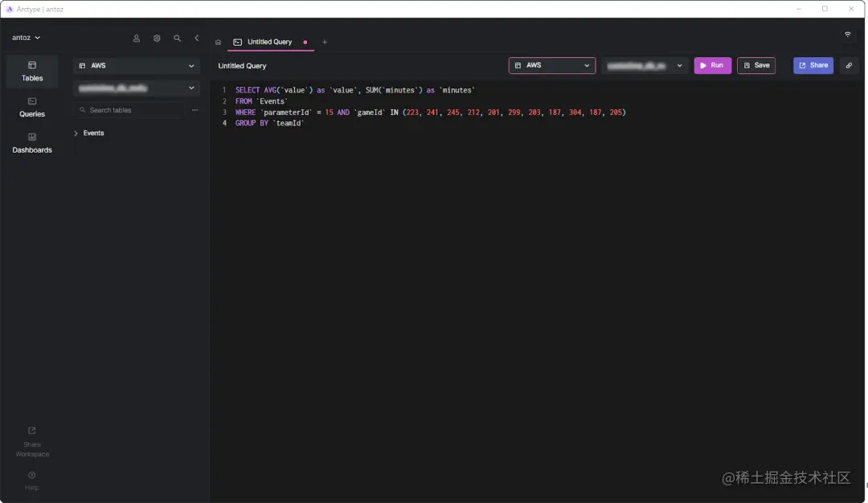868x503 pixels.
Task: Minimize the Arctype window
Action: point(799,9)
